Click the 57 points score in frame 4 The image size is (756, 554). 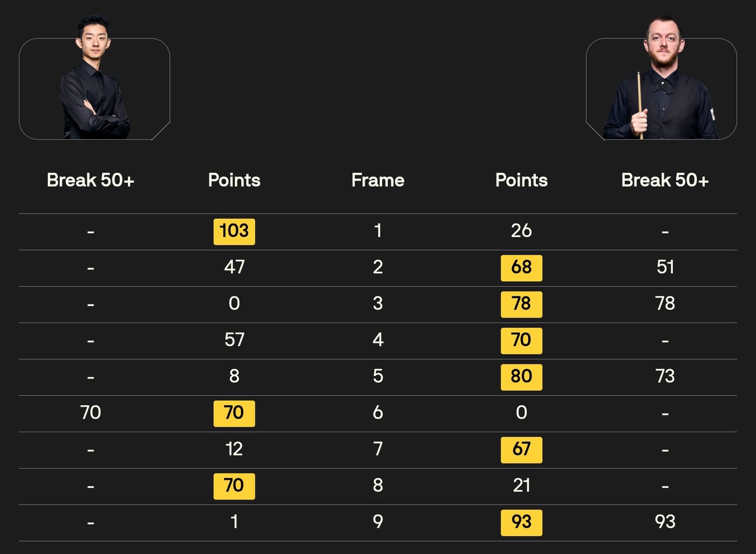(234, 340)
